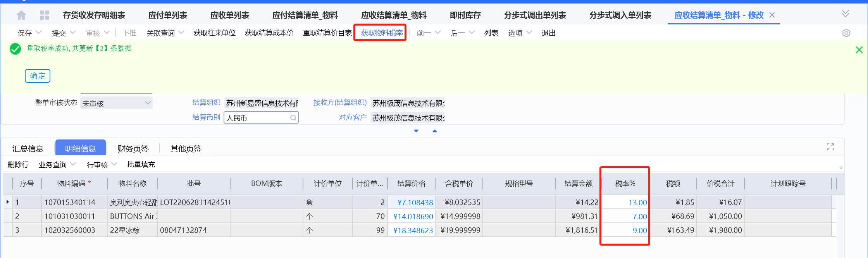This screenshot has width=868, height=258.
Task: Click 结算价格 cell ¥7.108438
Action: coord(411,202)
